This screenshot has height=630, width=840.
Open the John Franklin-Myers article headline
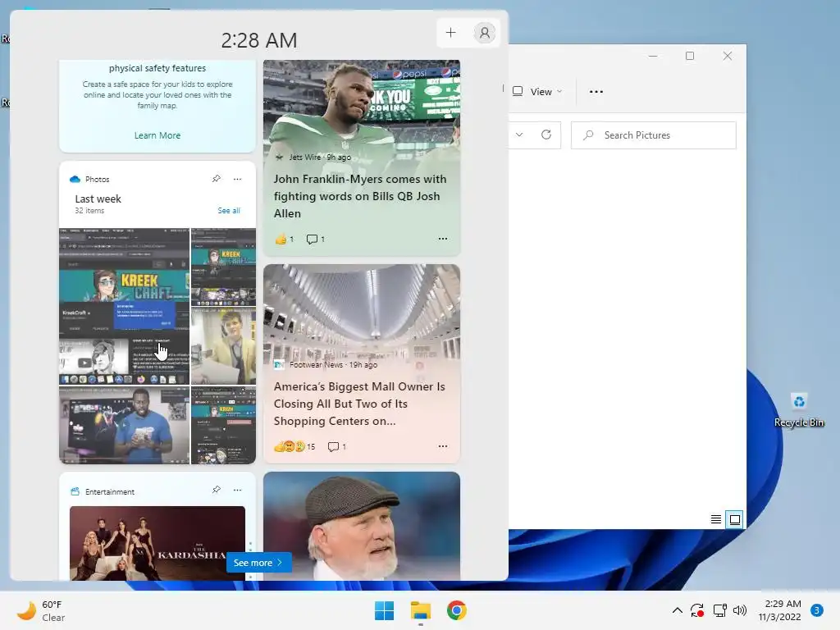[360, 196]
